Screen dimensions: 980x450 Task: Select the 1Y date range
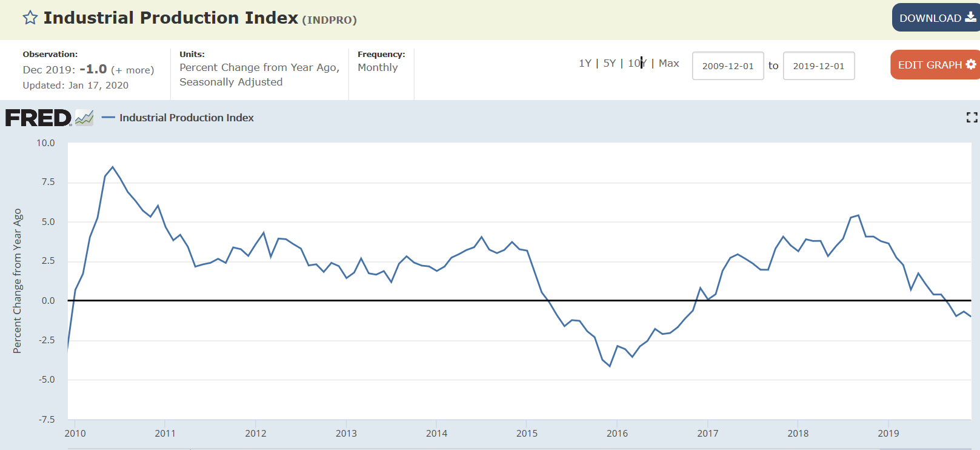click(x=585, y=63)
